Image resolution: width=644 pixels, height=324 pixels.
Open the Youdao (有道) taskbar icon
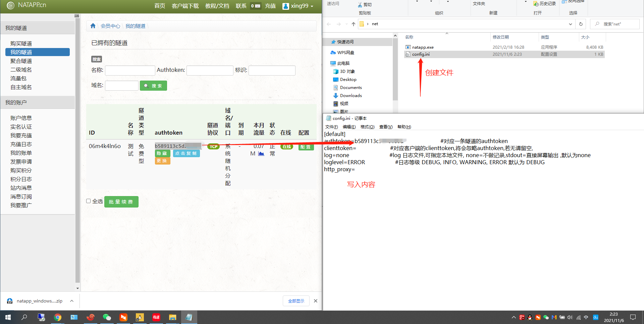156,317
